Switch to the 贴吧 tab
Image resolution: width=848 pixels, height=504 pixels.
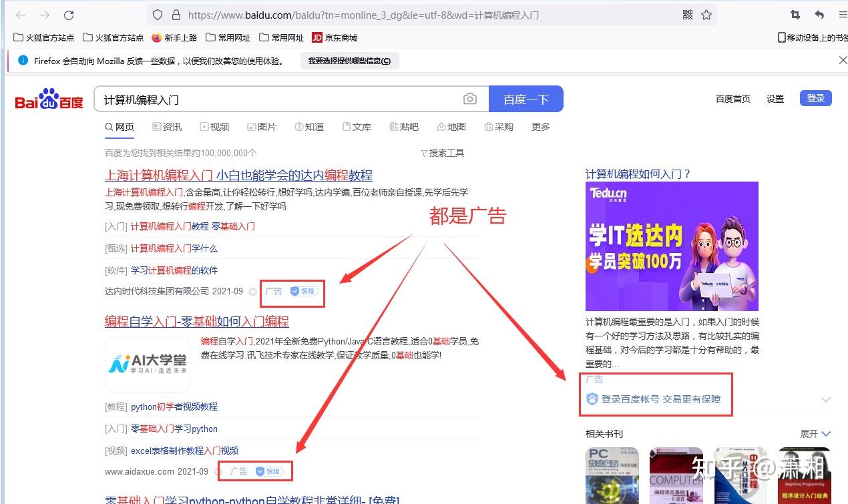(x=404, y=127)
